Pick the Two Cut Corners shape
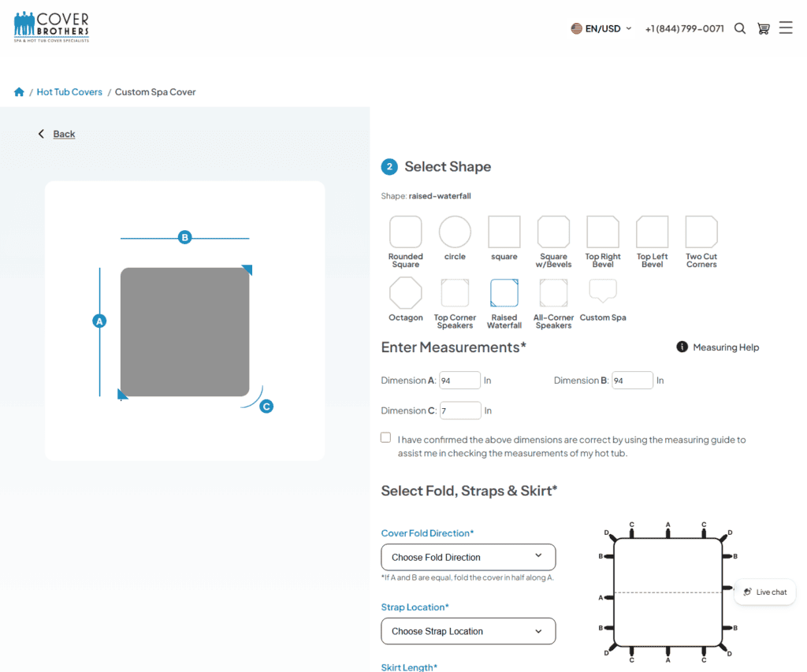This screenshot has width=807, height=672. click(x=701, y=232)
